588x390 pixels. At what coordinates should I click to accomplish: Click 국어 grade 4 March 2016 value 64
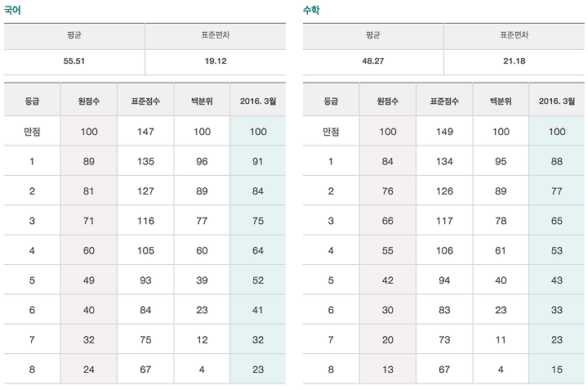click(x=258, y=250)
